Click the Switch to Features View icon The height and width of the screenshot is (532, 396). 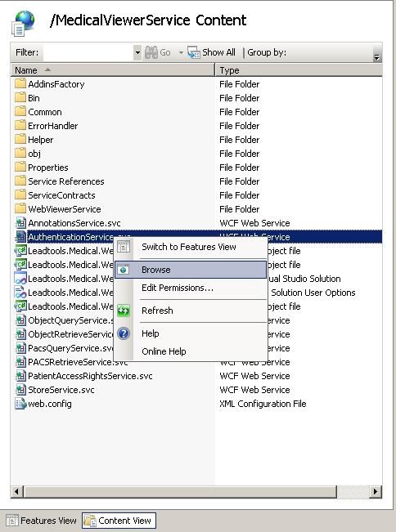point(124,247)
